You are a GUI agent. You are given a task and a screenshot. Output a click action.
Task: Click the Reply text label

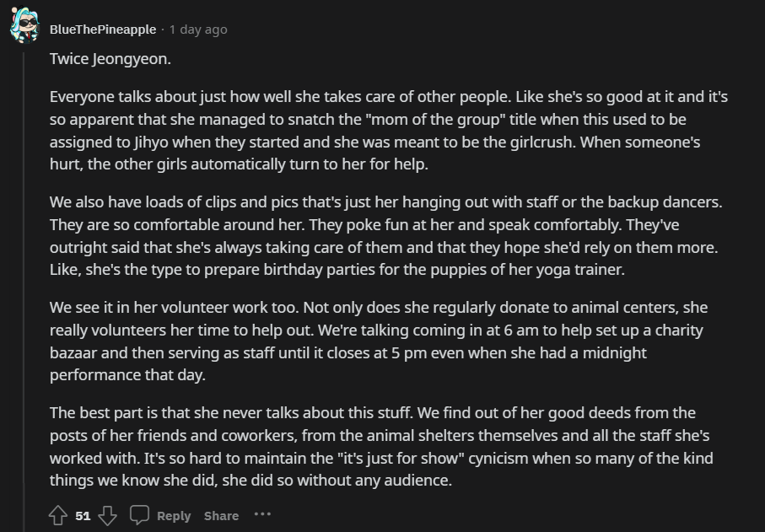[174, 516]
